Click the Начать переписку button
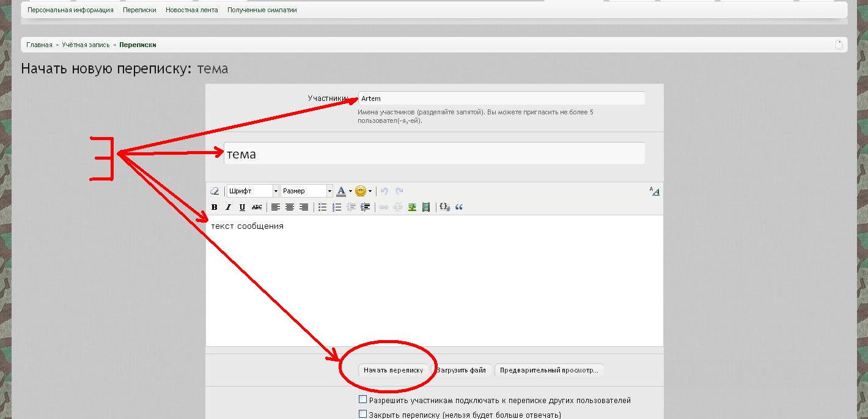The image size is (868, 419). (x=393, y=370)
